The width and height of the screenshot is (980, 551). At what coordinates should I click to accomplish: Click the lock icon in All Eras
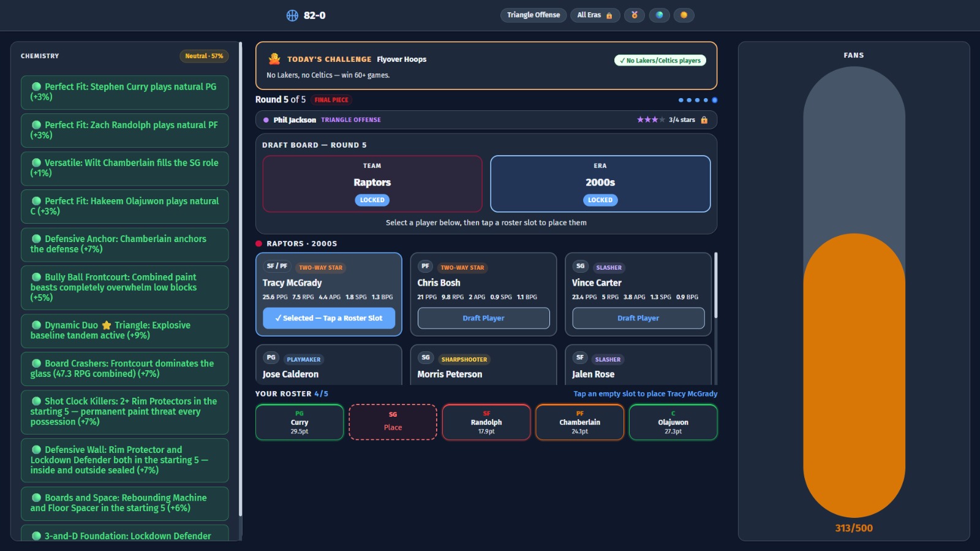(609, 15)
